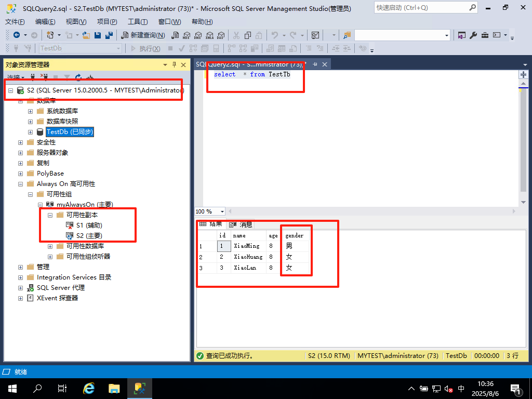Viewport: 532px width, 399px height.
Task: Switch output to Results to File
Action: click(x=293, y=48)
